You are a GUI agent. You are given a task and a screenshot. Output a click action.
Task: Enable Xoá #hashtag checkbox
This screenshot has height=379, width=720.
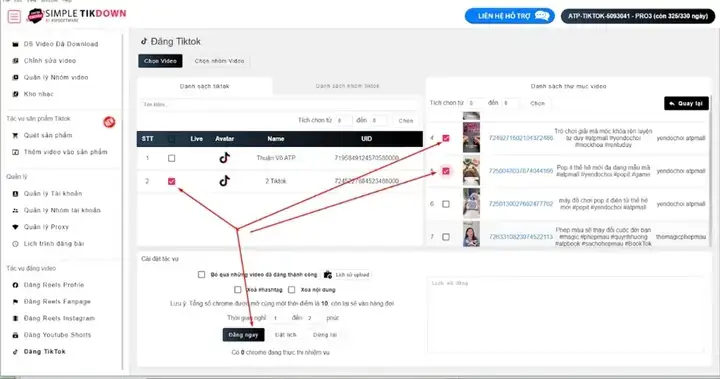click(x=237, y=289)
